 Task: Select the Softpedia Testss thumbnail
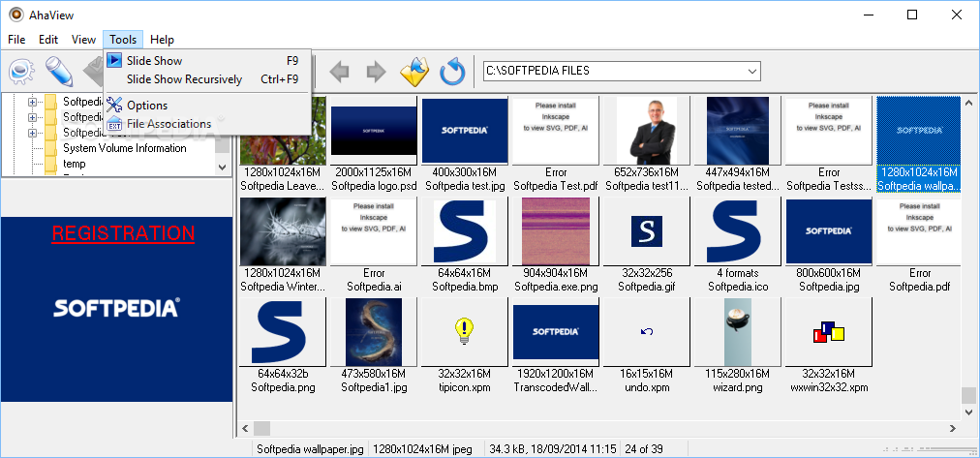(829, 131)
